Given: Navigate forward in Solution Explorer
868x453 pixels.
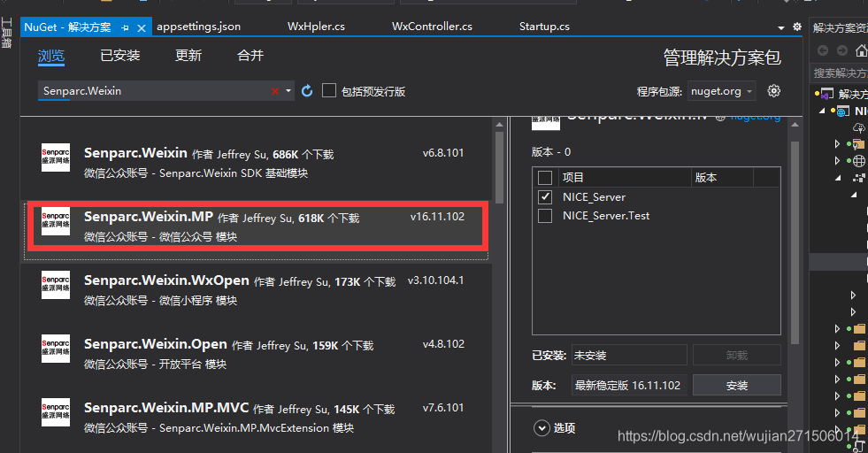Looking at the screenshot, I should click(x=842, y=51).
